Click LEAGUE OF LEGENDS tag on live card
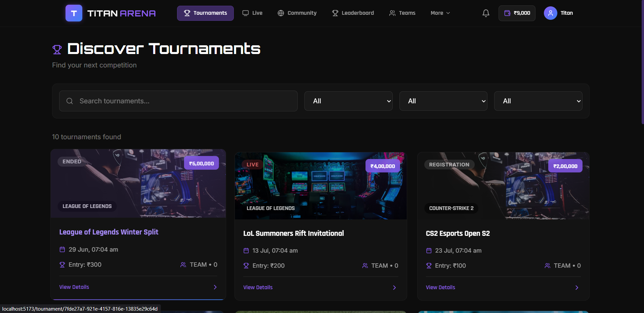644x313 pixels. point(271,208)
